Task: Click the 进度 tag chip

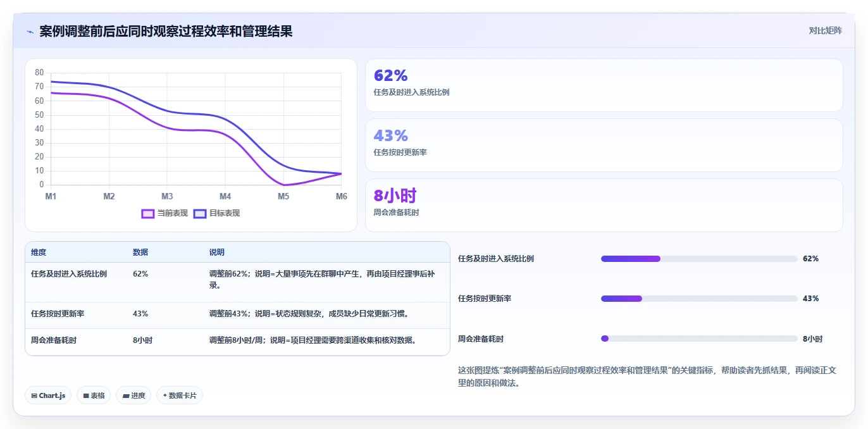Action: [133, 395]
